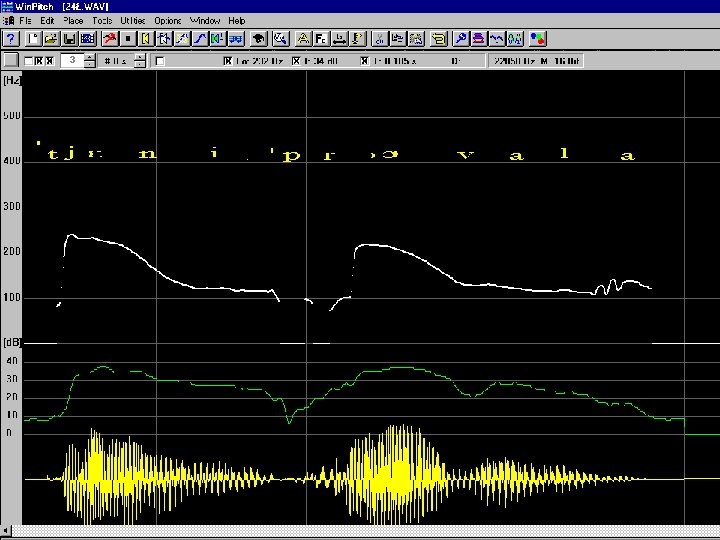Toggle the Fo Hz readout checkbox

click(x=227, y=61)
